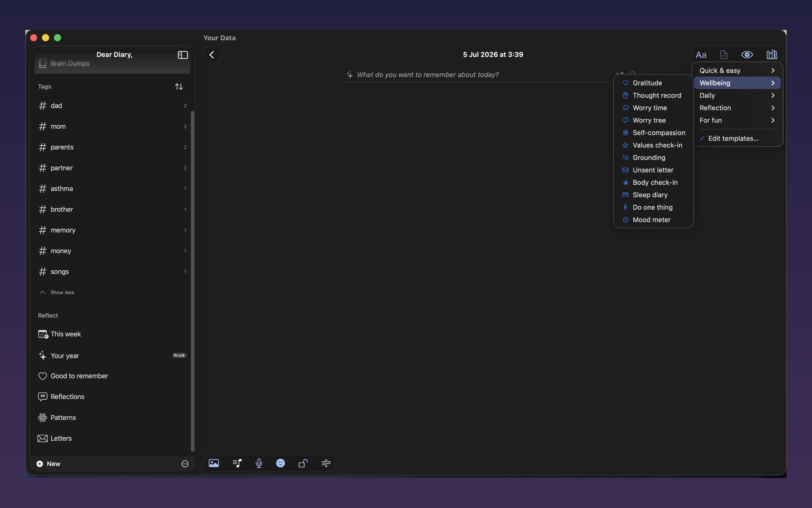Toggle the sidebar panel icon
The image size is (812, 508).
182,55
